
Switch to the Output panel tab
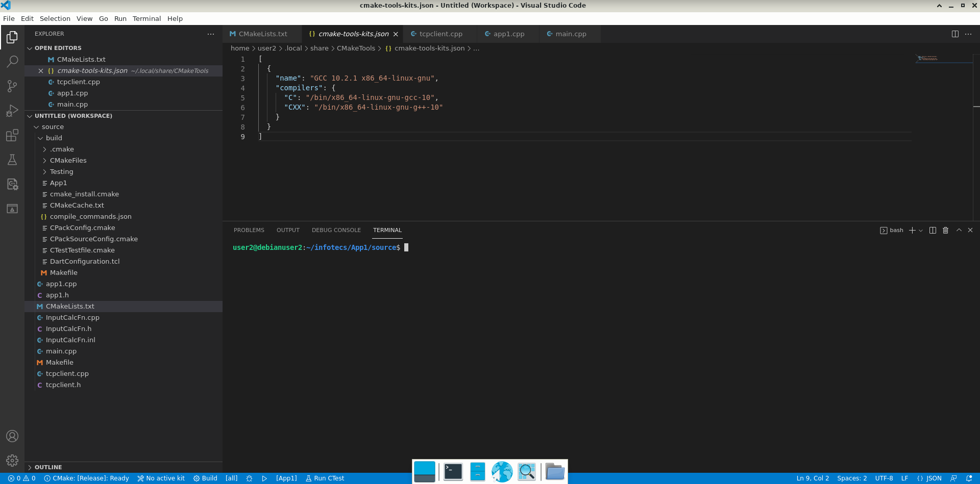[x=288, y=230]
